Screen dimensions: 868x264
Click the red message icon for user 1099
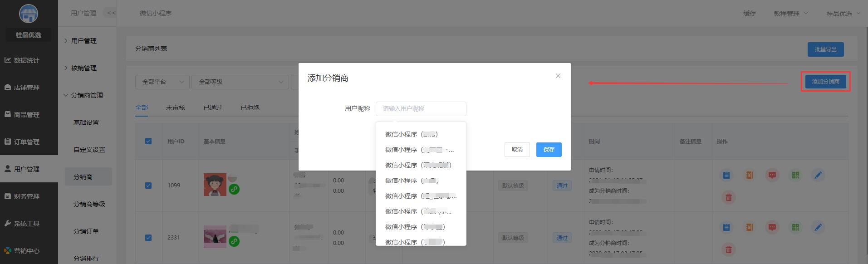tap(772, 175)
